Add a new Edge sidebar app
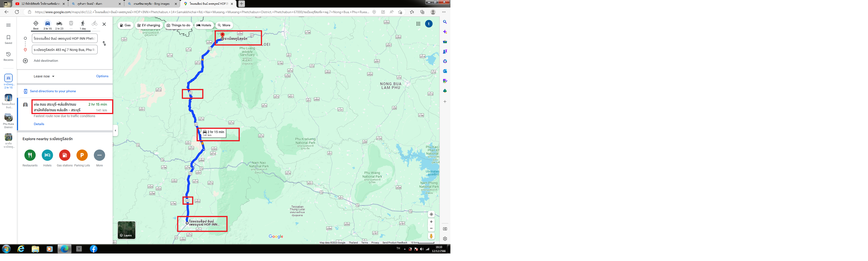The image size is (868, 261). tap(445, 101)
